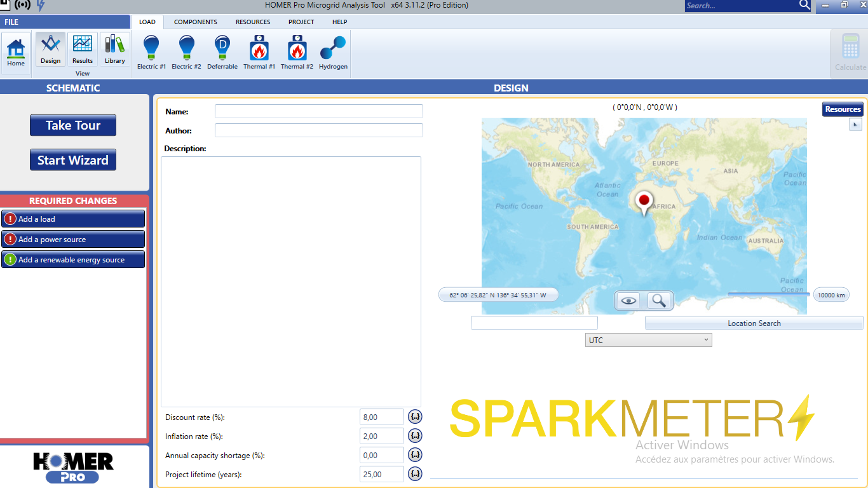Click the red location pin on map
The image size is (868, 488).
[644, 203]
